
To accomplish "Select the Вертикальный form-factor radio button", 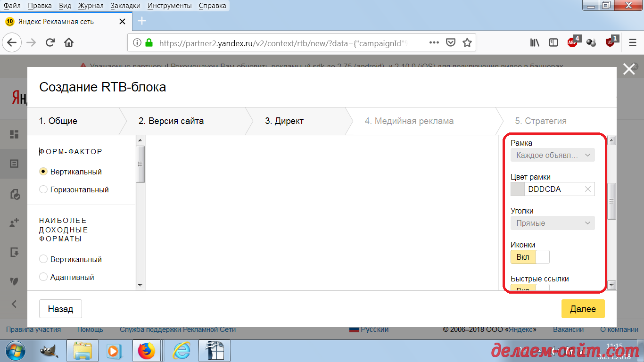I will 43,172.
